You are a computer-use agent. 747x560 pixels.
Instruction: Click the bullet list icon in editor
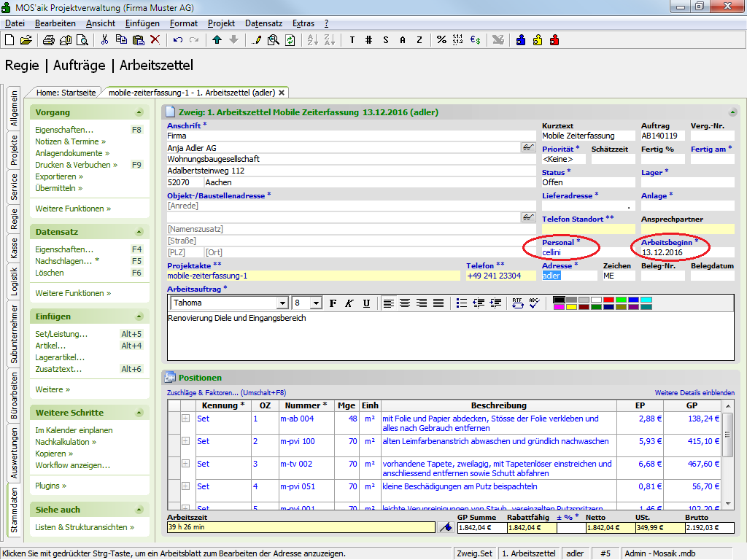[462, 303]
